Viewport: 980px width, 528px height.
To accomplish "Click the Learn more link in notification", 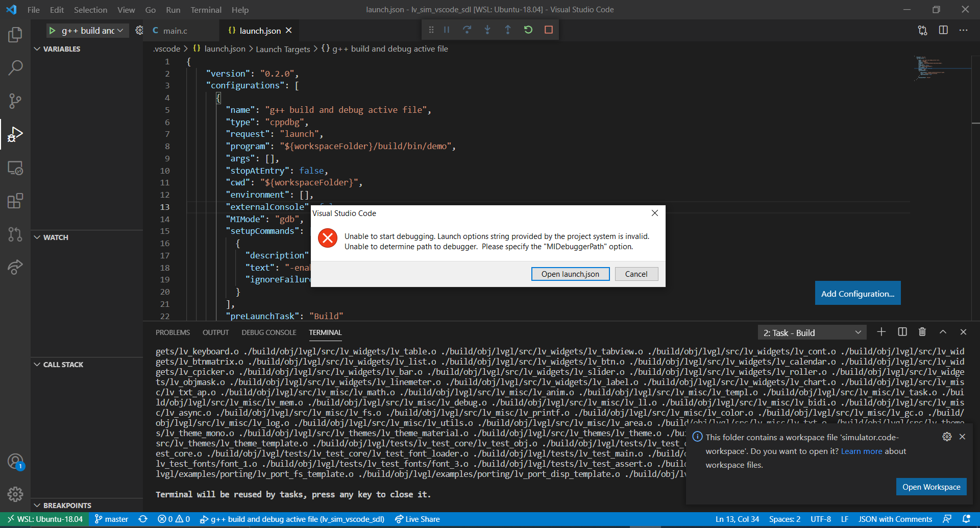I will 861,451.
